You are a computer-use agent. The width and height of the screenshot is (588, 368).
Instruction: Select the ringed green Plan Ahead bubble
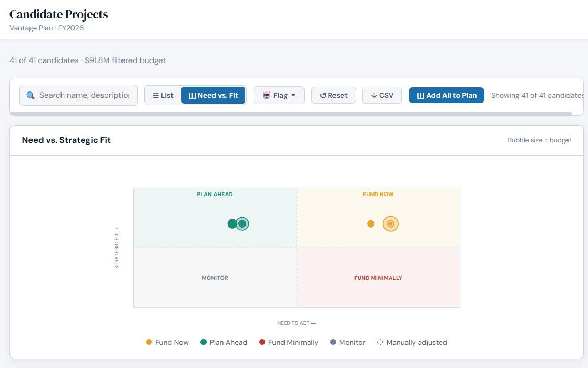pos(242,224)
